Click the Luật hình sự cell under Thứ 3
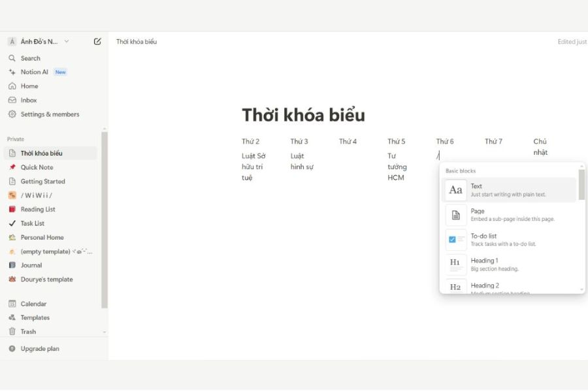 point(302,161)
